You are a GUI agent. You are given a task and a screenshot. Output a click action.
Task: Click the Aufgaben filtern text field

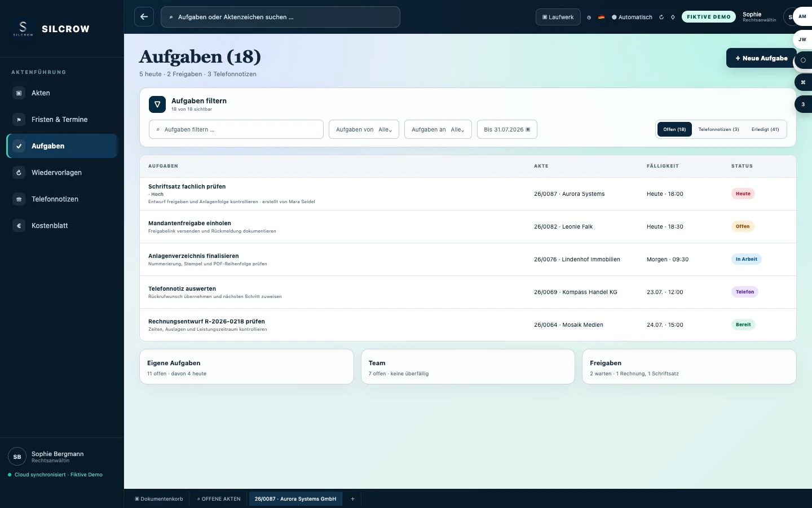click(236, 129)
